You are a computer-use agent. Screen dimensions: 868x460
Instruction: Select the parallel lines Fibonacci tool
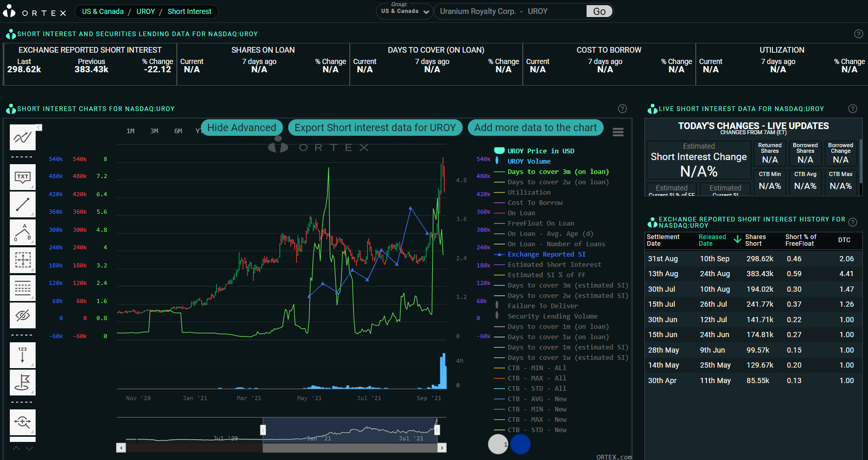coord(23,288)
